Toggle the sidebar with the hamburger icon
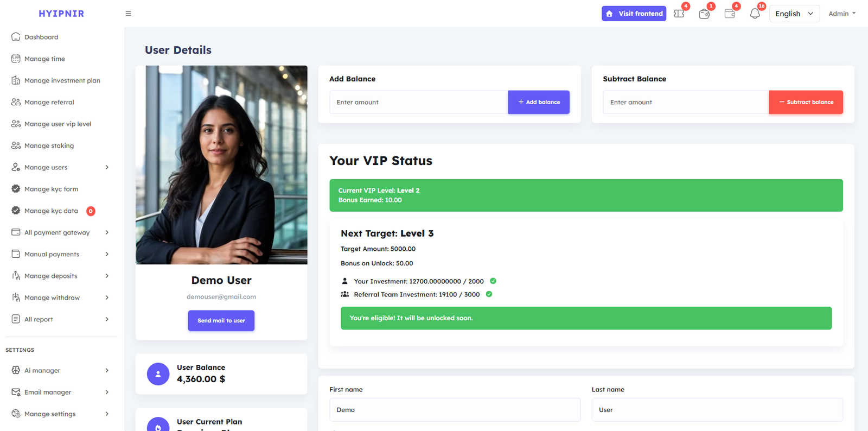This screenshot has height=431, width=868. (128, 13)
